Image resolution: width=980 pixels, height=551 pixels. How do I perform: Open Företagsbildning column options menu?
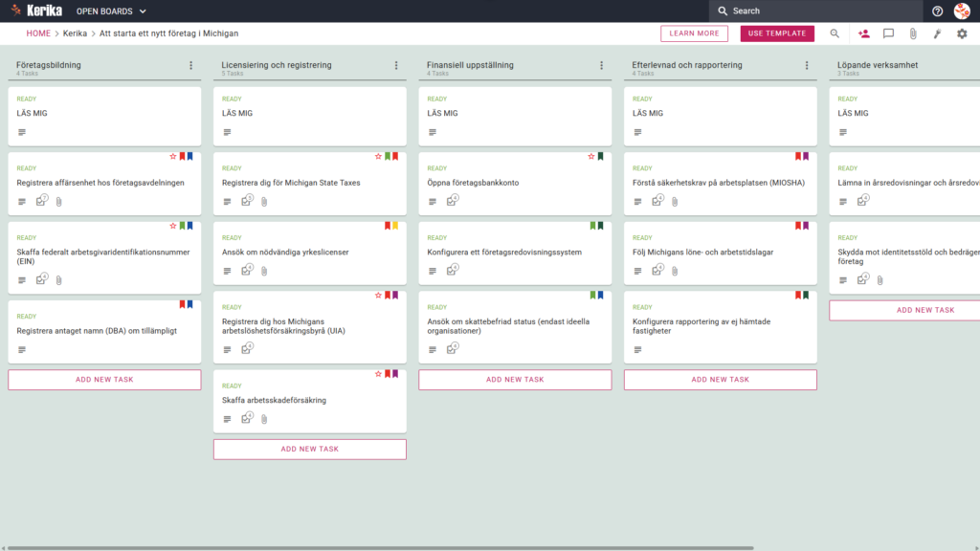click(x=191, y=65)
